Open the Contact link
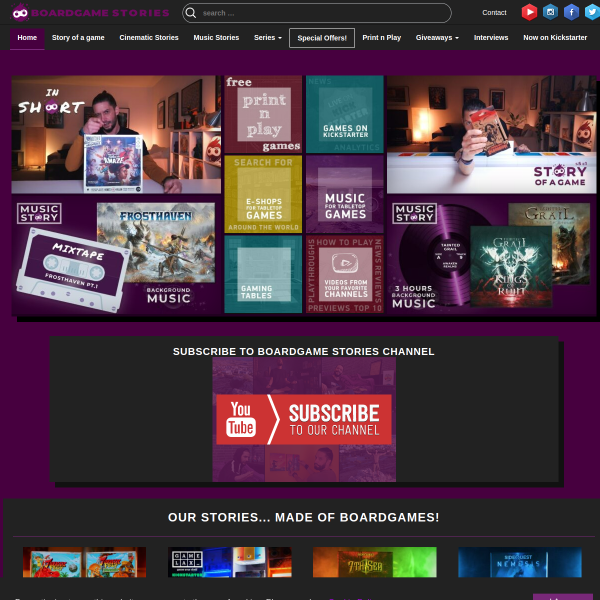 (494, 13)
